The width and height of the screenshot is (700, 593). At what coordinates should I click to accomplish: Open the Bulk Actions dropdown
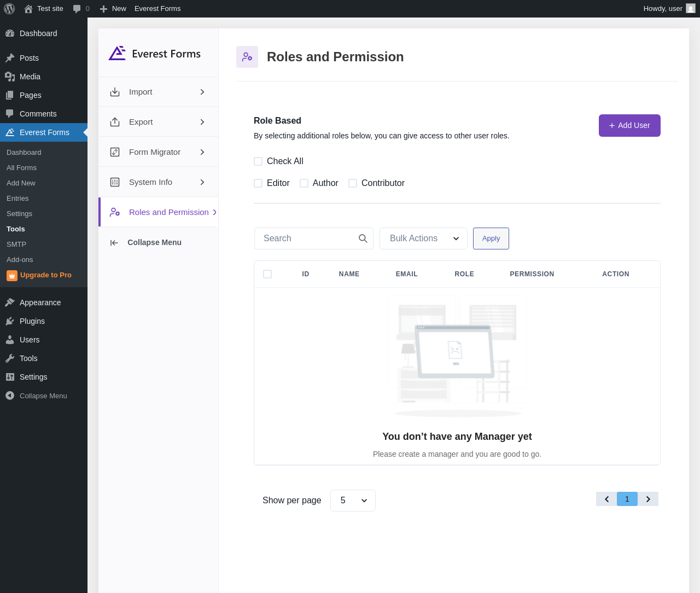(x=423, y=239)
